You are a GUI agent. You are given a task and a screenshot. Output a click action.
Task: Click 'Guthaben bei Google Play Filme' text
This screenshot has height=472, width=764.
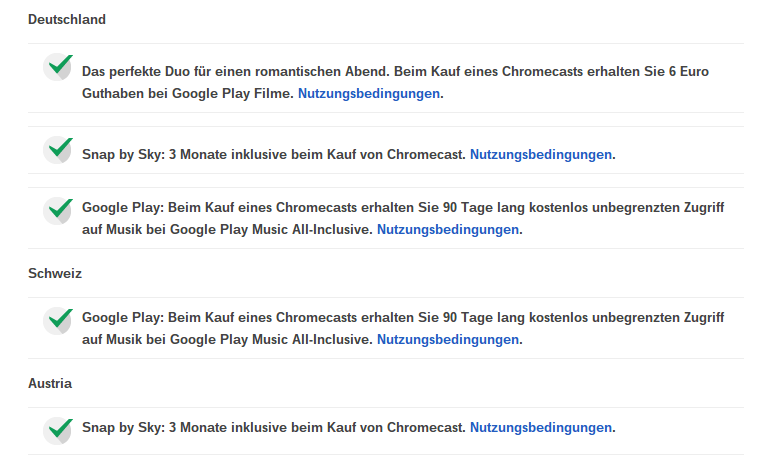coord(188,94)
